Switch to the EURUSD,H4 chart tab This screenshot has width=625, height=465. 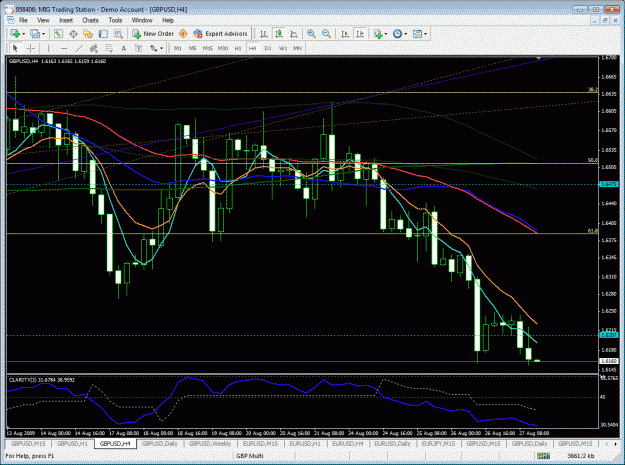click(x=348, y=443)
